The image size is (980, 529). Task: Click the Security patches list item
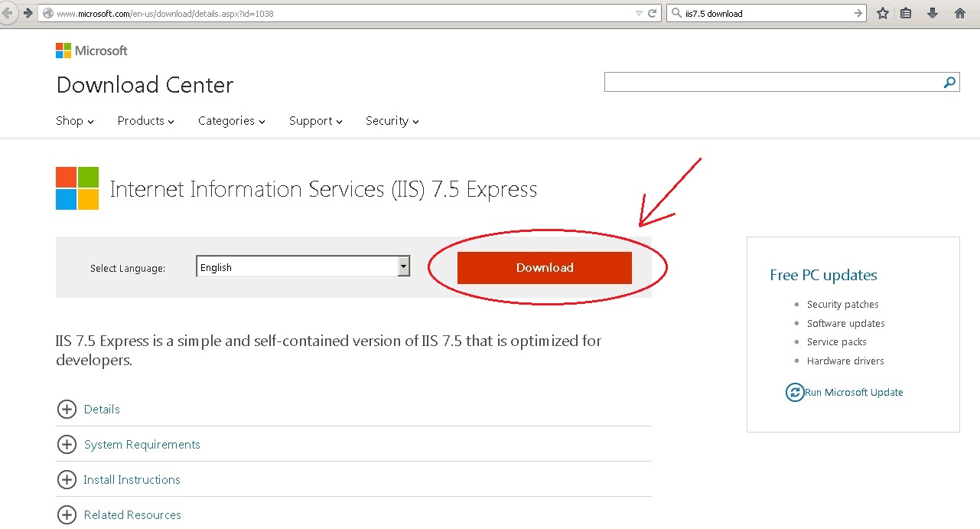[842, 305]
